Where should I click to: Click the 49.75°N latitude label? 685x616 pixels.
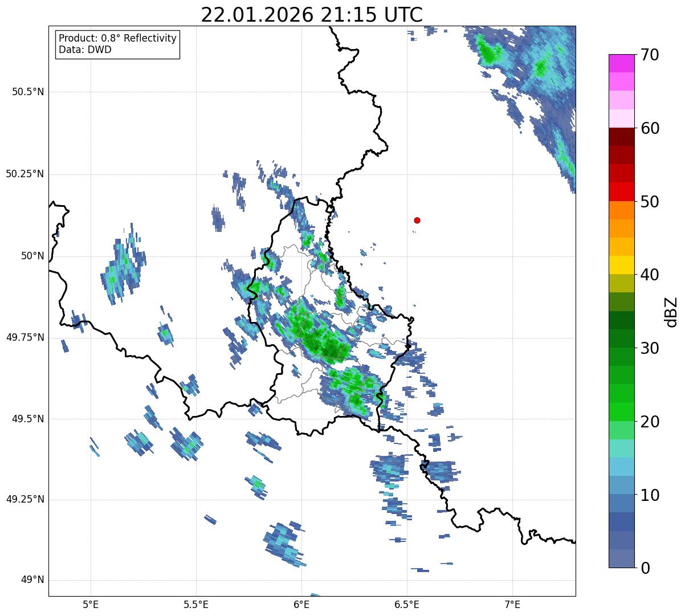25,337
